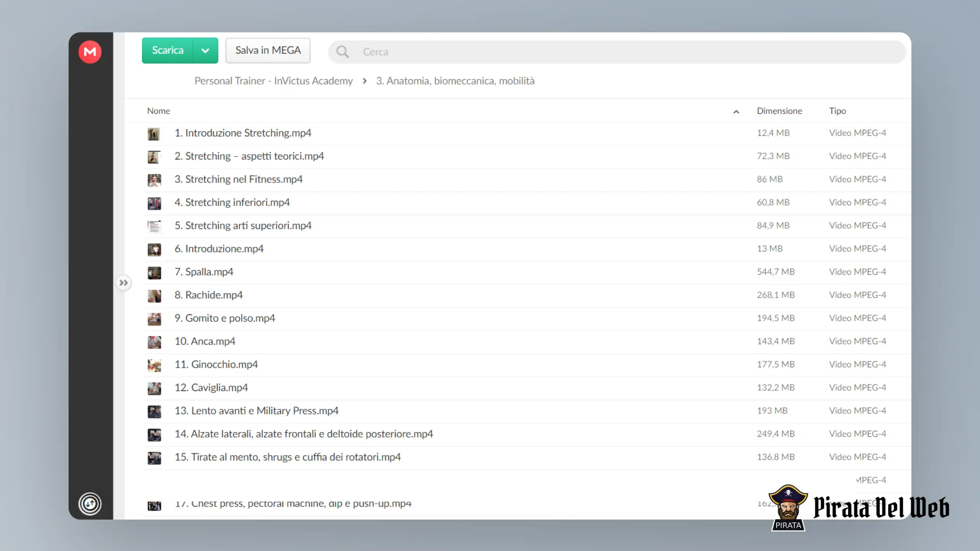Click the 268,1 MB size value
Image resolution: width=980 pixels, height=551 pixels.
[x=775, y=295]
